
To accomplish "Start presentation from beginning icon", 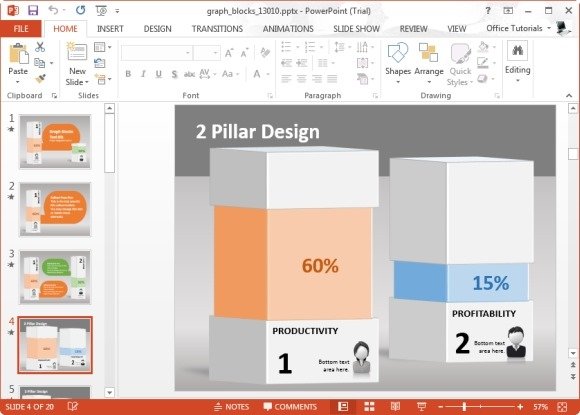I will point(101,10).
